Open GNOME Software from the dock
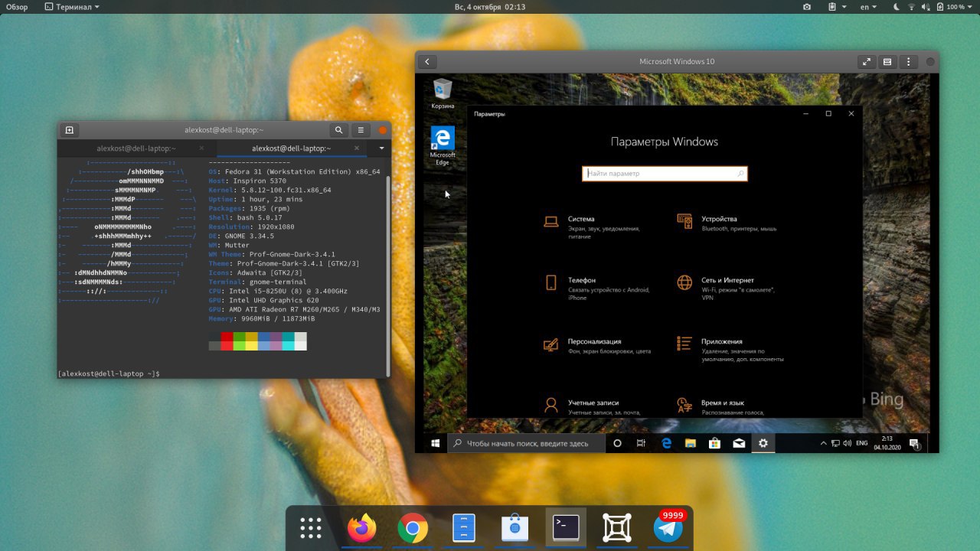 click(515, 528)
